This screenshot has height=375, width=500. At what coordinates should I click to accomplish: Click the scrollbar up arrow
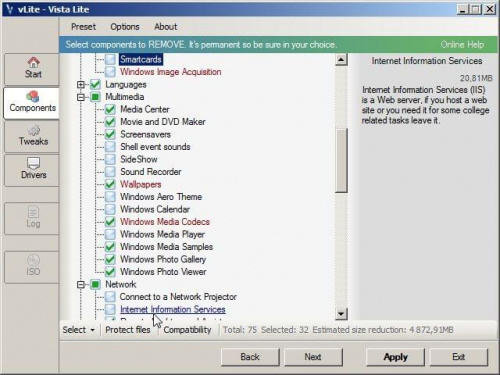tap(341, 60)
